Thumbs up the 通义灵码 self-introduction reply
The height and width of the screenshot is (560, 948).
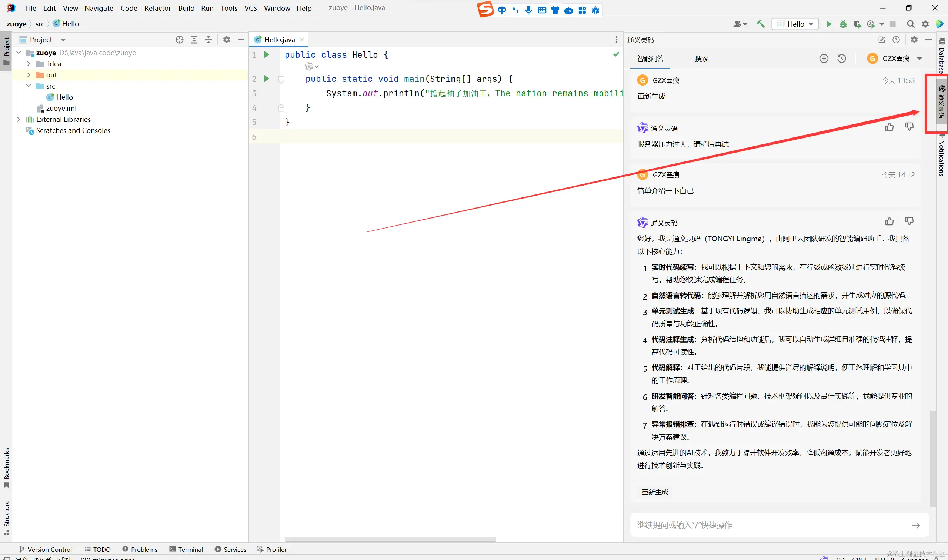(889, 221)
